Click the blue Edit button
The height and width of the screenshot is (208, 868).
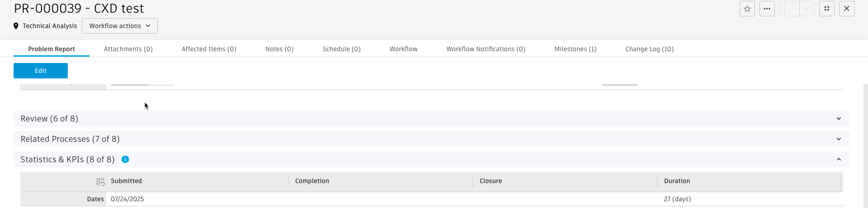41,71
